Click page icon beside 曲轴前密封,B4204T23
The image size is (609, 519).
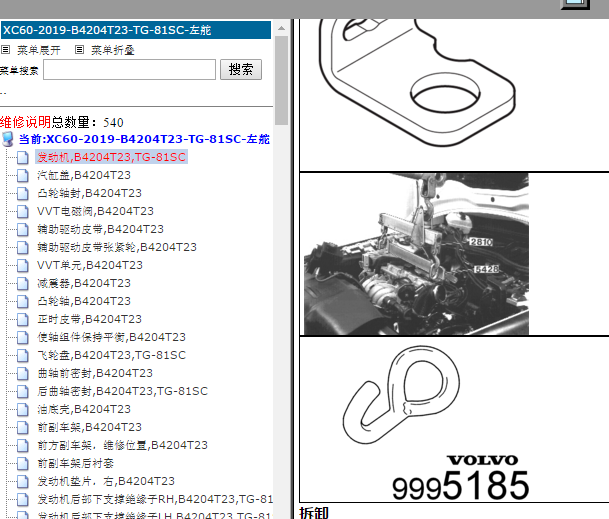tap(23, 373)
